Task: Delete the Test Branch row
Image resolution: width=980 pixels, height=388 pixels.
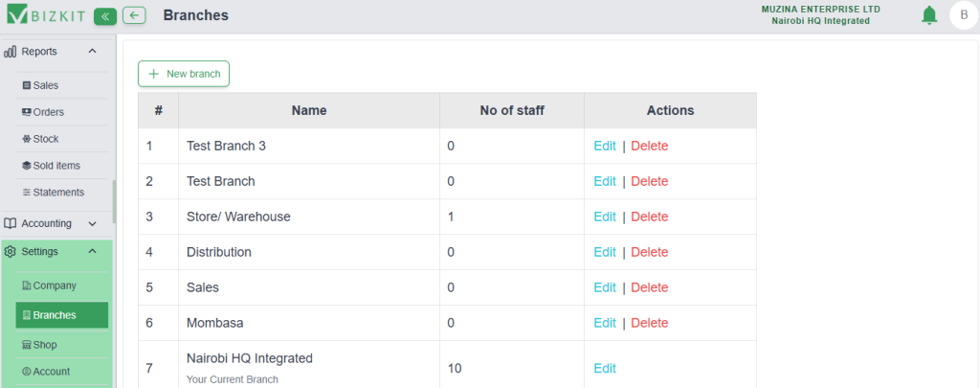Action: coord(650,181)
